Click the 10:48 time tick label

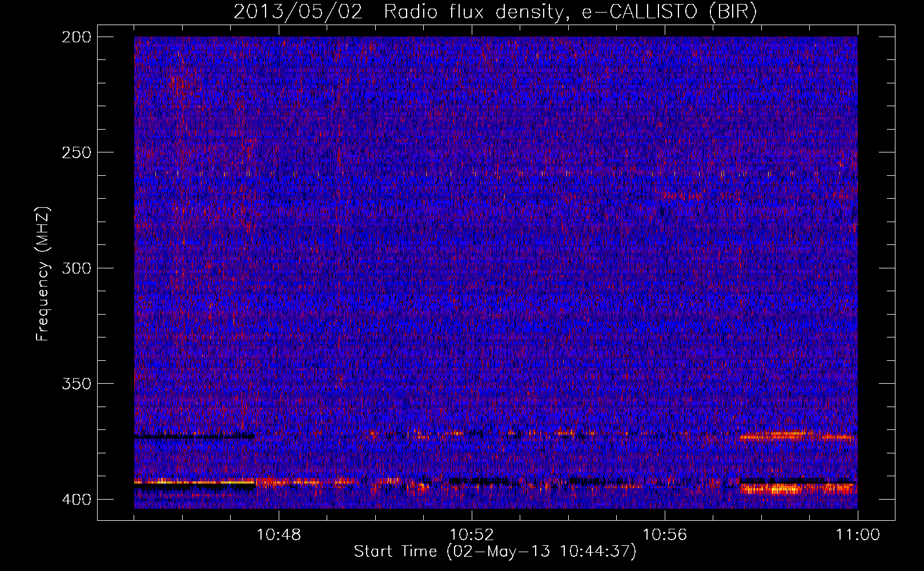279,535
